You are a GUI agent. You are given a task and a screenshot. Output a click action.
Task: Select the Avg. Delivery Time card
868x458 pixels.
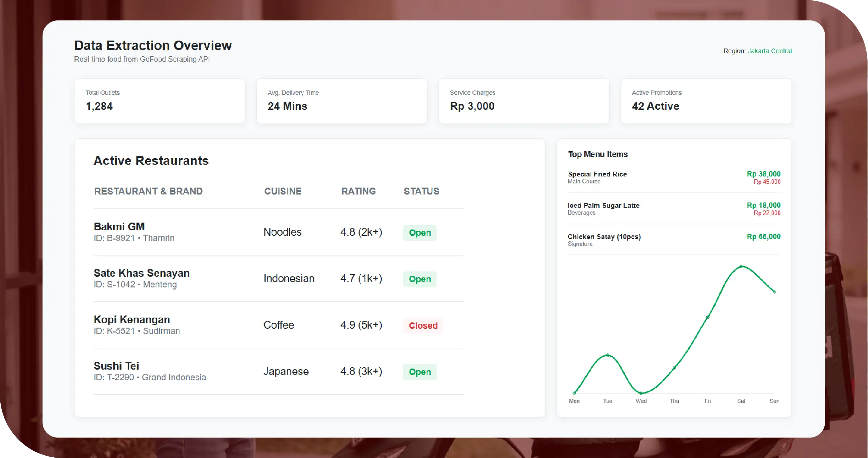(342, 101)
